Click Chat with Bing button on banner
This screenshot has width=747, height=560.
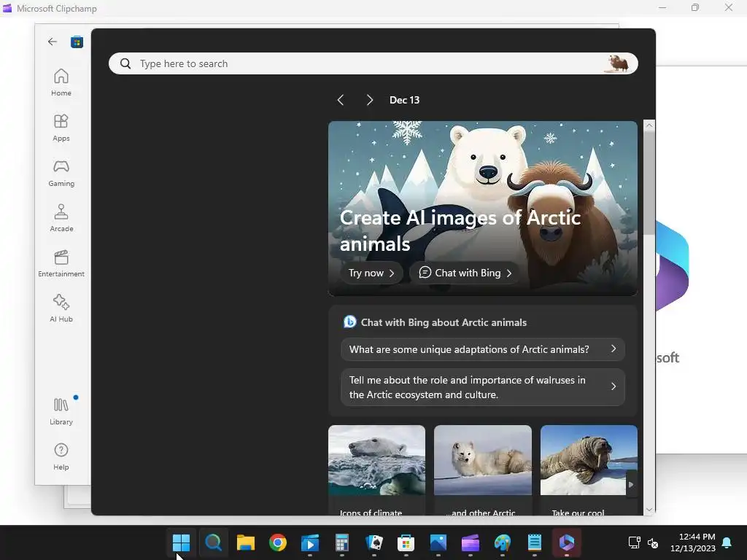(465, 273)
